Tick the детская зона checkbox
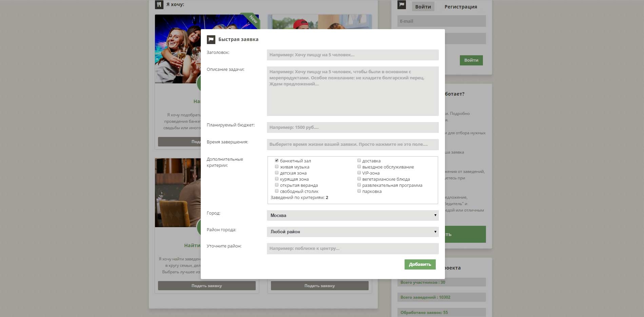The height and width of the screenshot is (317, 644). tap(277, 173)
